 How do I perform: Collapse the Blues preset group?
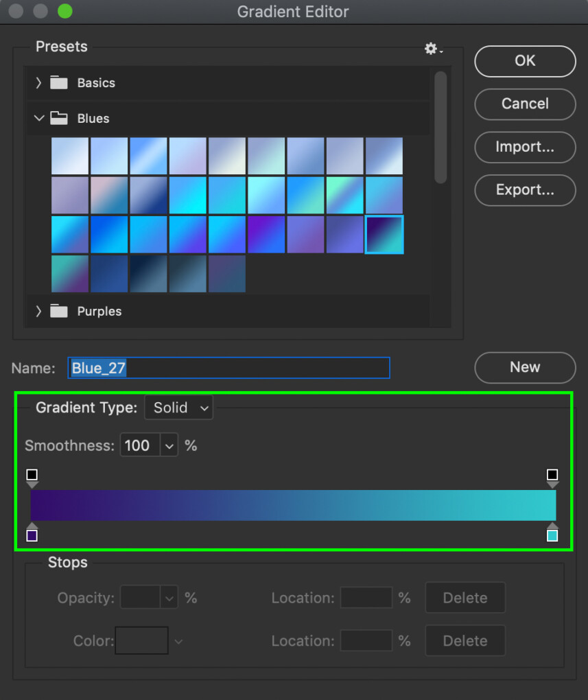click(x=39, y=118)
